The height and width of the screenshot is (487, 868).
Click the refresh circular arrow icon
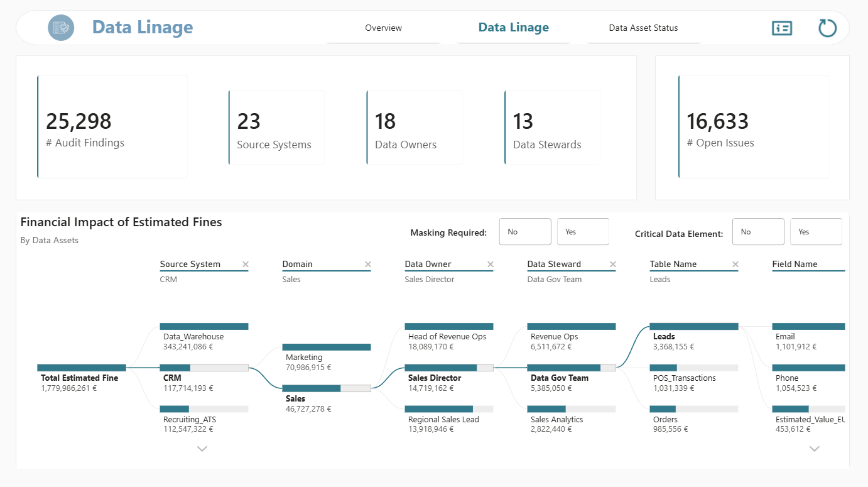pyautogui.click(x=828, y=28)
